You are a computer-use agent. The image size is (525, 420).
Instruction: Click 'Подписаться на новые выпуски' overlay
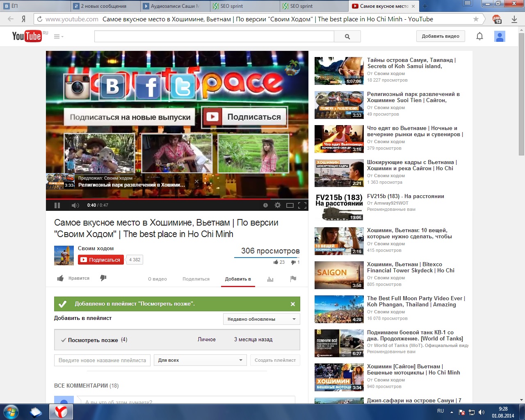[130, 117]
